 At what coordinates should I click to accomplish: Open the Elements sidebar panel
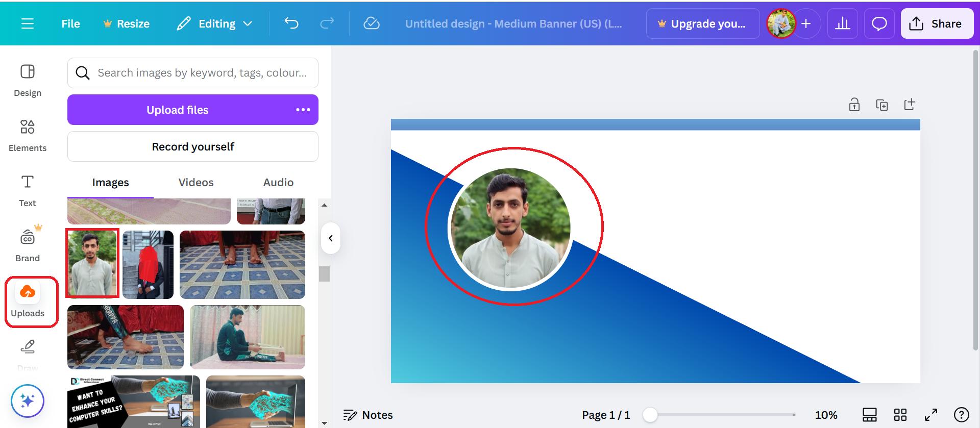click(x=28, y=136)
